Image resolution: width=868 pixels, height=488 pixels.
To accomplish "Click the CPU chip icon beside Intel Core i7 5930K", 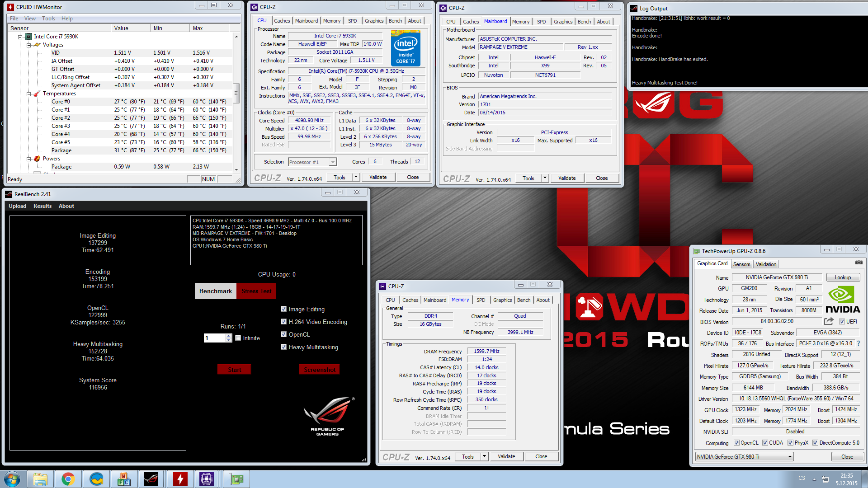I will (28, 37).
